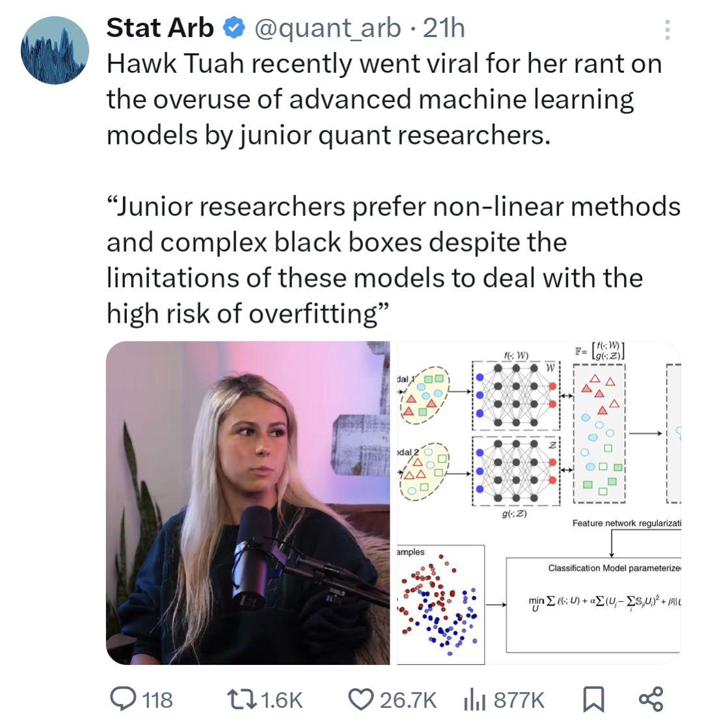The image size is (702, 728).
Task: Click the retweet arrows icon
Action: coord(241,699)
